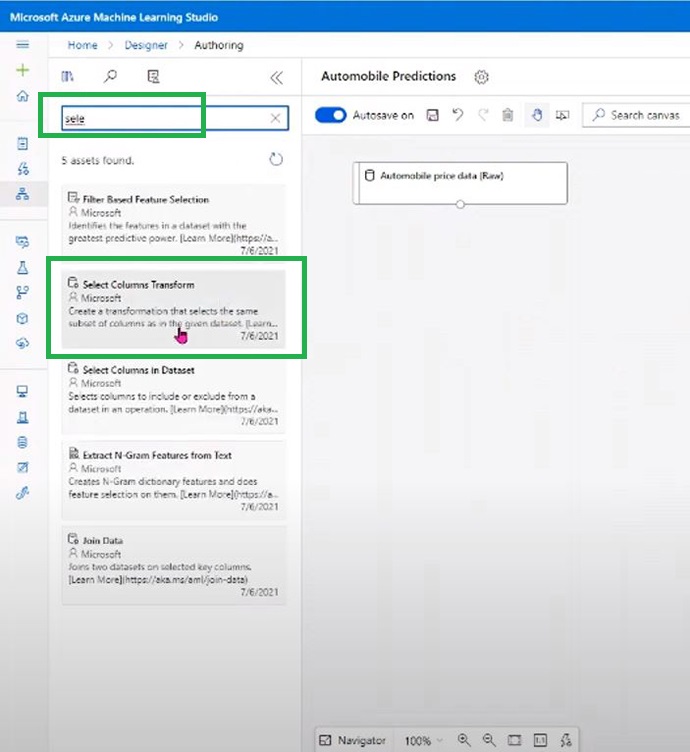Click the Authoring breadcrumb

[x=219, y=45]
